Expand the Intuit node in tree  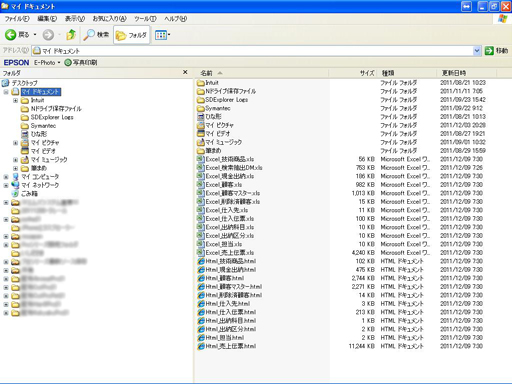point(15,100)
